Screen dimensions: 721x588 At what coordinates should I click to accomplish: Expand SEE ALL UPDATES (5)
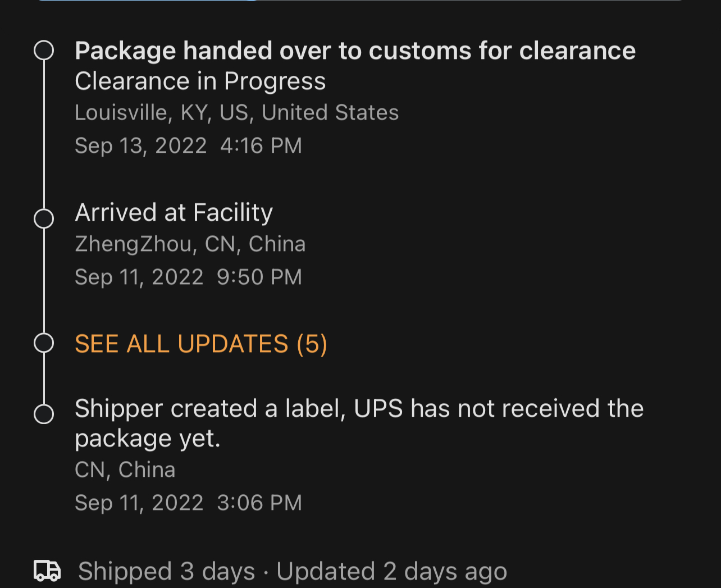(x=200, y=344)
